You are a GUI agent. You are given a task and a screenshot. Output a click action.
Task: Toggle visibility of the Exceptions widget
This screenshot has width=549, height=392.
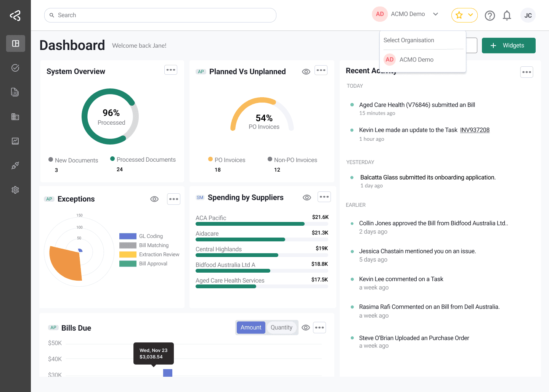(154, 199)
